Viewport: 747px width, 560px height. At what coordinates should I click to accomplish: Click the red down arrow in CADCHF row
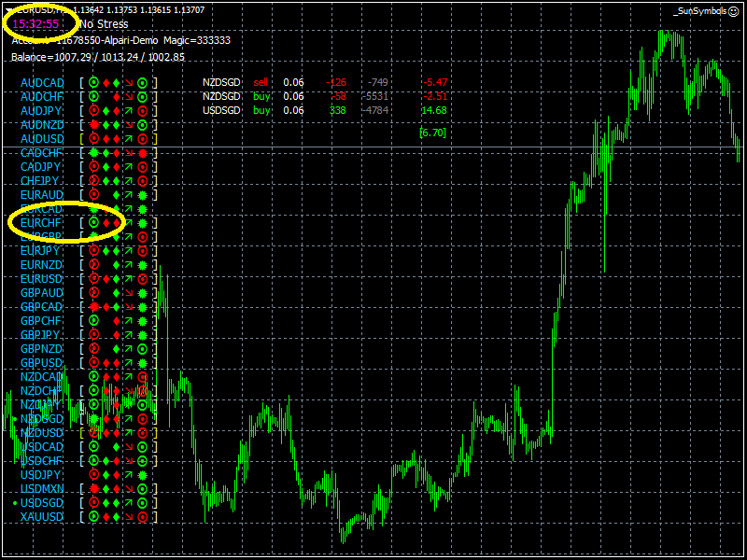(x=130, y=153)
